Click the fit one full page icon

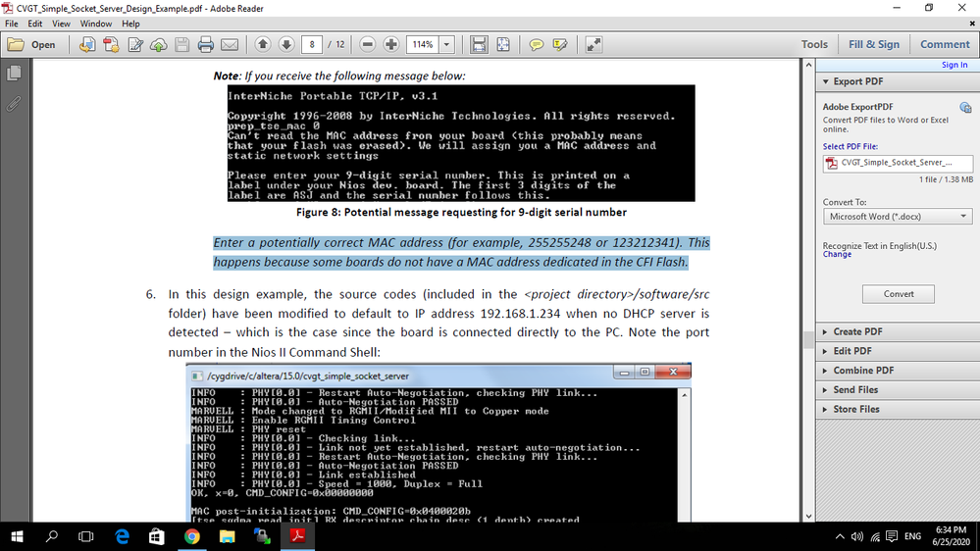coord(503,44)
